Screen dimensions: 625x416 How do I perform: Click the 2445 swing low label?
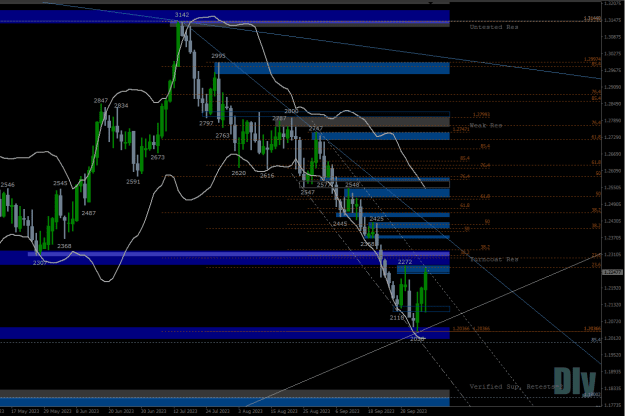click(340, 224)
